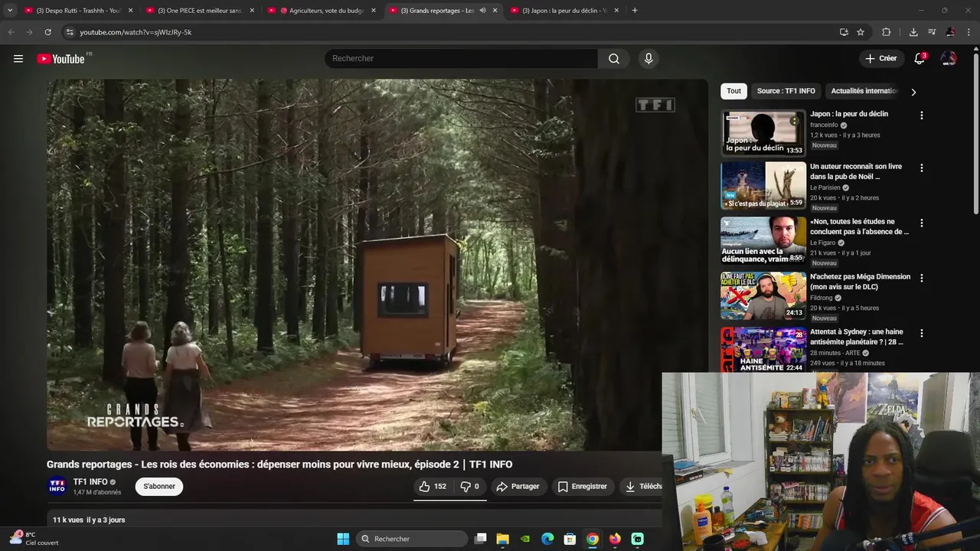Image resolution: width=980 pixels, height=551 pixels.
Task: Click the install app icon in address bar
Action: (x=844, y=32)
